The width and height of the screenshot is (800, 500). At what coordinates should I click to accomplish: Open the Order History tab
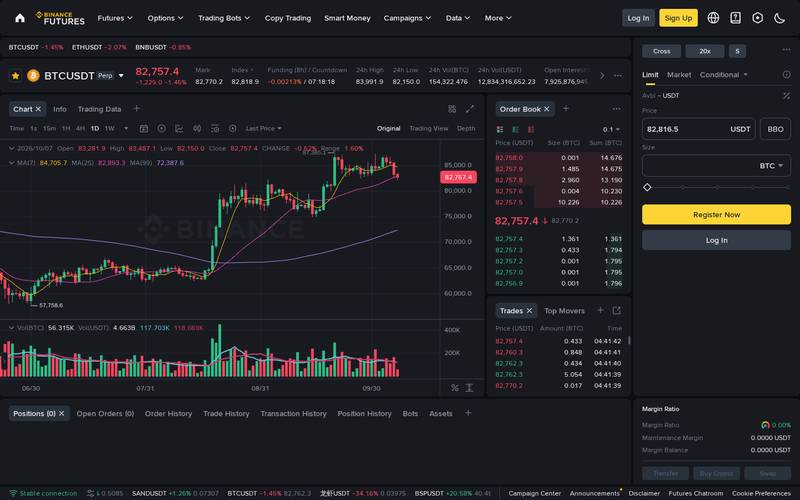168,413
